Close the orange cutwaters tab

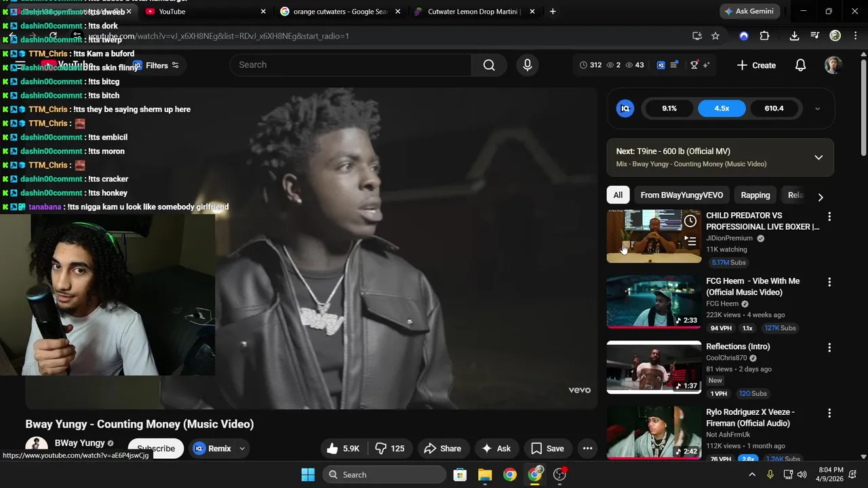point(397,12)
